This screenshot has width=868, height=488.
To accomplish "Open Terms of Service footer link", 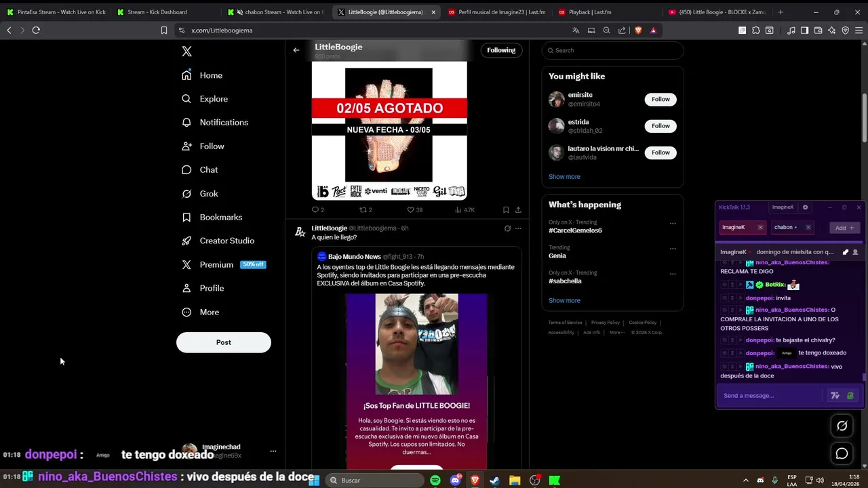I will [x=565, y=323].
